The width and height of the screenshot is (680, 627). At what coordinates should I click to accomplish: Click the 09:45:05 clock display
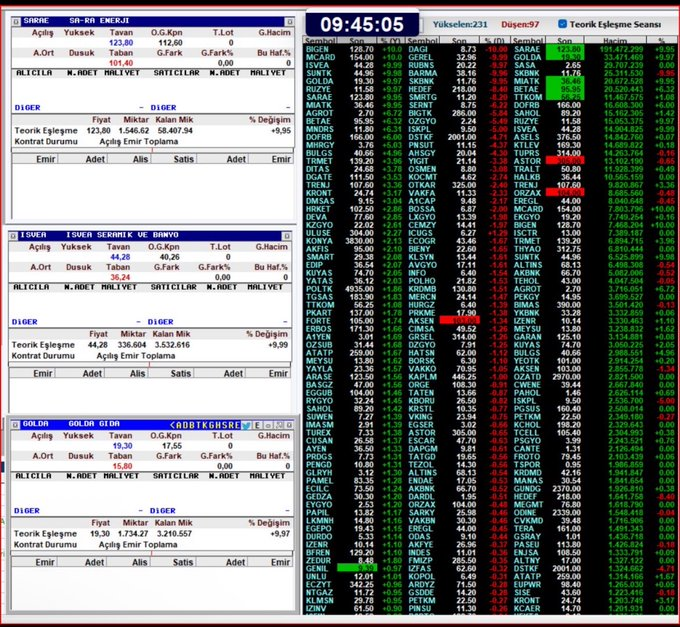tap(362, 24)
